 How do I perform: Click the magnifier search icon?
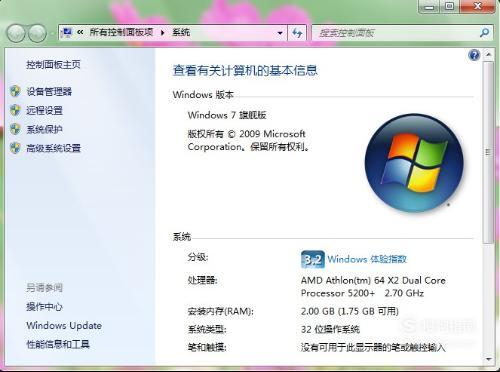click(484, 33)
